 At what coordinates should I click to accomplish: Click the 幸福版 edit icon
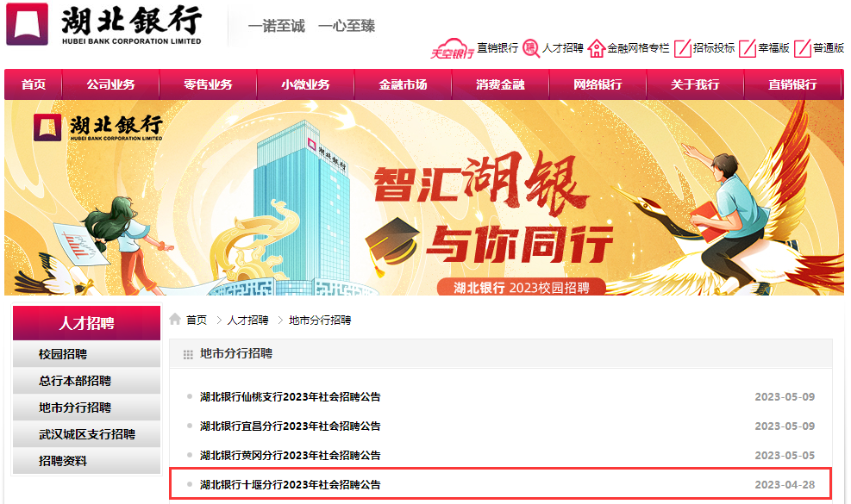pyautogui.click(x=748, y=48)
